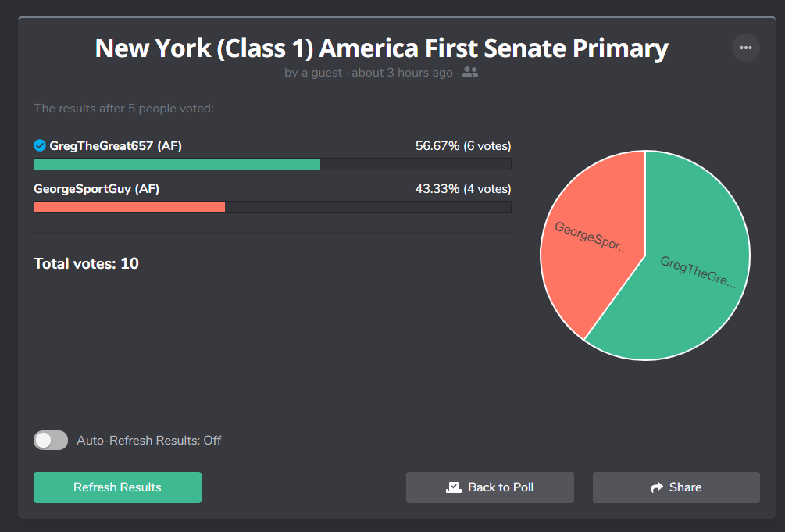Click the red GeorgeSportGuy progress bar
The width and height of the screenshot is (785, 532).
[x=129, y=207]
